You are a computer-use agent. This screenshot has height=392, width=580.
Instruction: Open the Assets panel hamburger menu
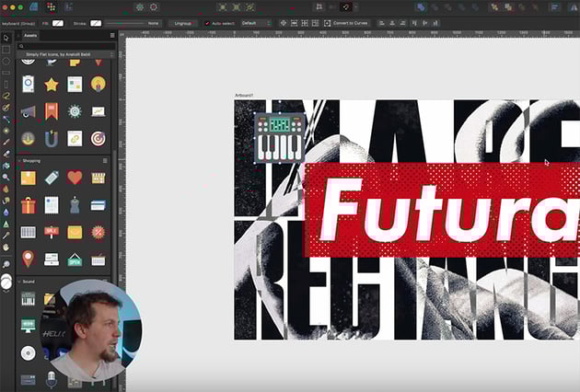(112, 36)
